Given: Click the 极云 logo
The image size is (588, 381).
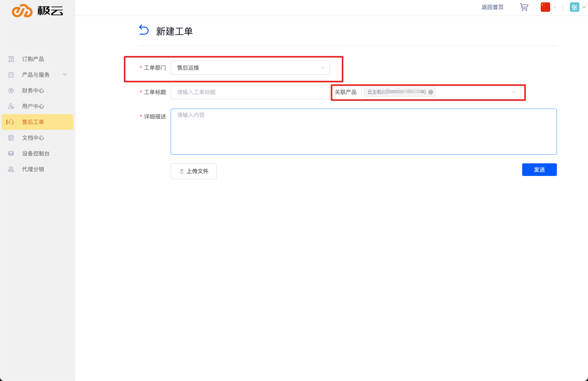Looking at the screenshot, I should [37, 11].
